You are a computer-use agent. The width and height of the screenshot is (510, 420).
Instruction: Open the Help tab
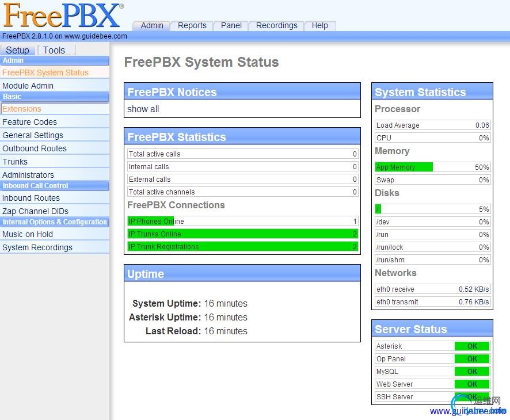pos(319,25)
